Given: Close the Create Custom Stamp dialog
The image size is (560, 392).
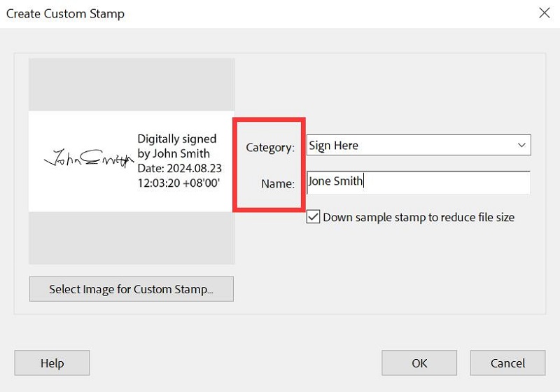Looking at the screenshot, I should tap(545, 13).
